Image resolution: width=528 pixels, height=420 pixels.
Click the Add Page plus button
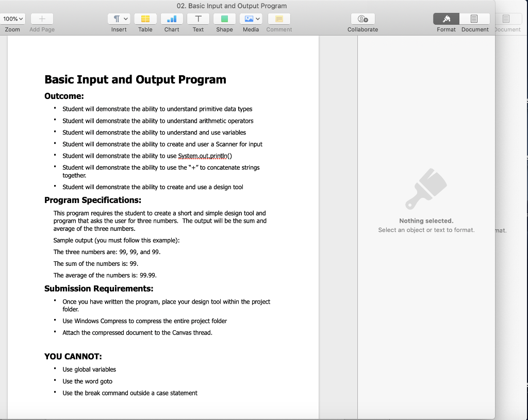(42, 19)
